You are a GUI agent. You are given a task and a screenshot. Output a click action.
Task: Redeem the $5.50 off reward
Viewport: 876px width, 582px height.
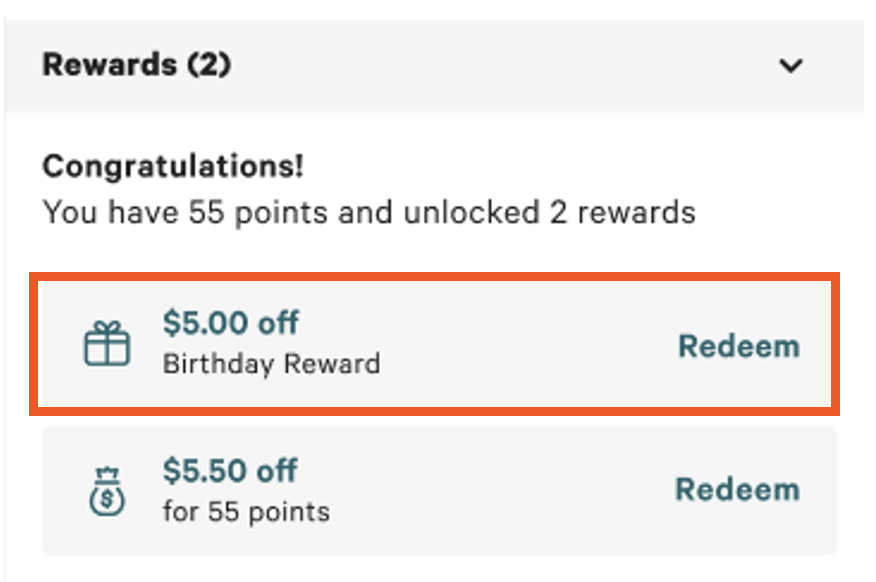pyautogui.click(x=739, y=490)
